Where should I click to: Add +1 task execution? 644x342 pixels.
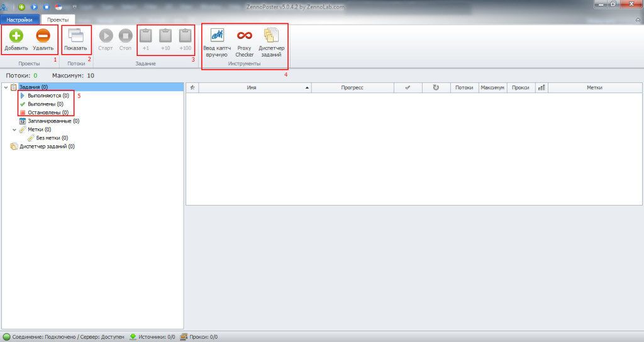pyautogui.click(x=146, y=39)
